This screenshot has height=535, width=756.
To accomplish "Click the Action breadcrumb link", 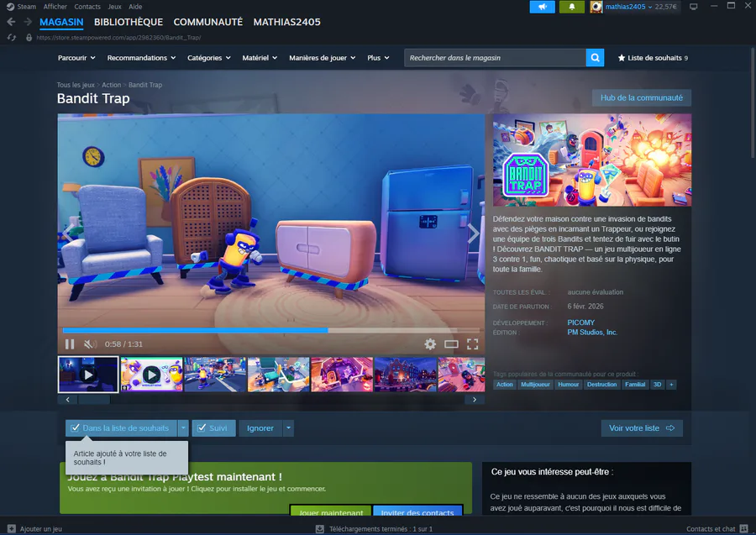I will pyautogui.click(x=112, y=85).
